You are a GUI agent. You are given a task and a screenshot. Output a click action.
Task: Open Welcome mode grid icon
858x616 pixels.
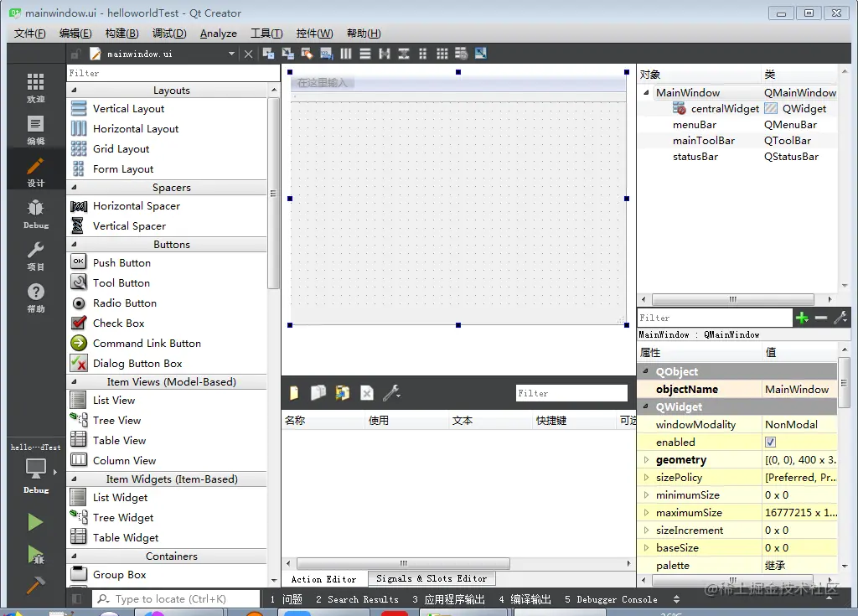click(35, 88)
